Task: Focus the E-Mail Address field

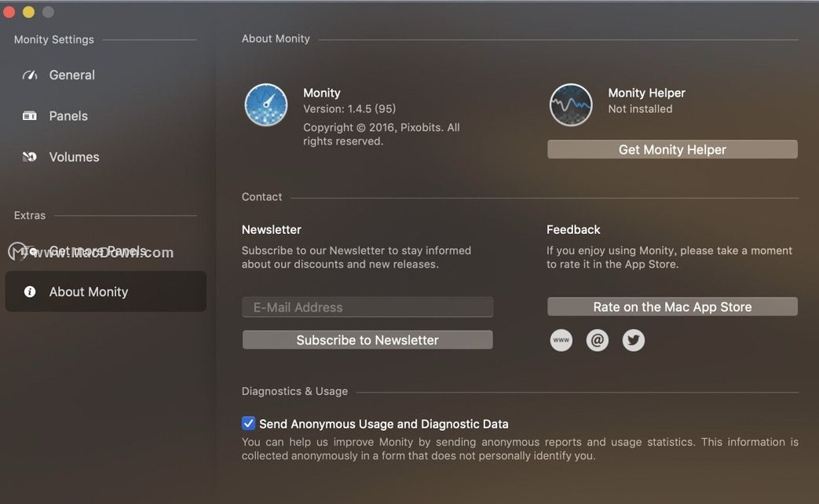Action: tap(367, 307)
